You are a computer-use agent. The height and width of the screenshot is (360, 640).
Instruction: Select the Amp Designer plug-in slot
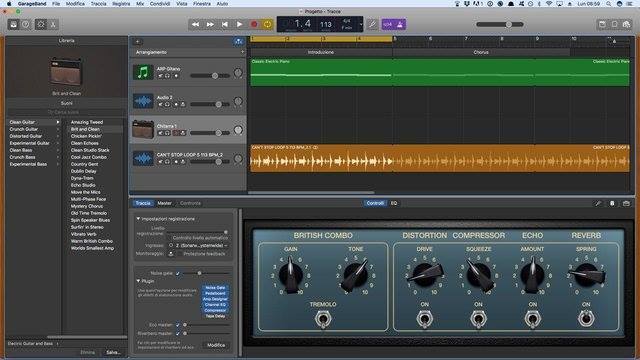click(x=215, y=299)
